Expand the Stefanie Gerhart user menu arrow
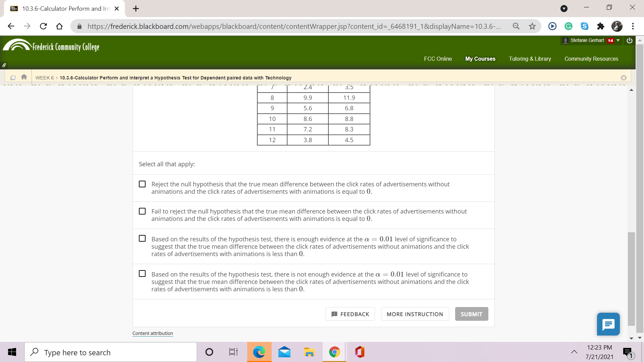The width and height of the screenshot is (644, 362). (x=618, y=41)
